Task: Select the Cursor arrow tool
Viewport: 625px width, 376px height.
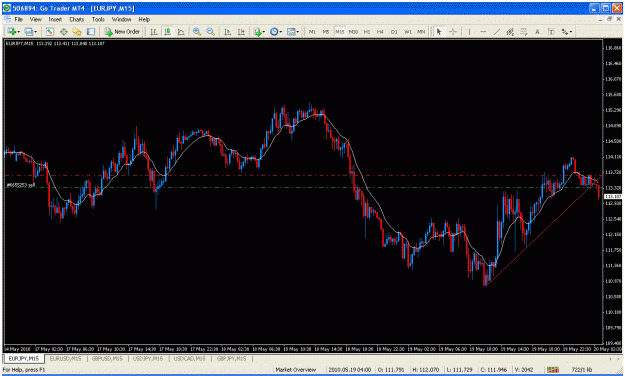Action: 439,32
